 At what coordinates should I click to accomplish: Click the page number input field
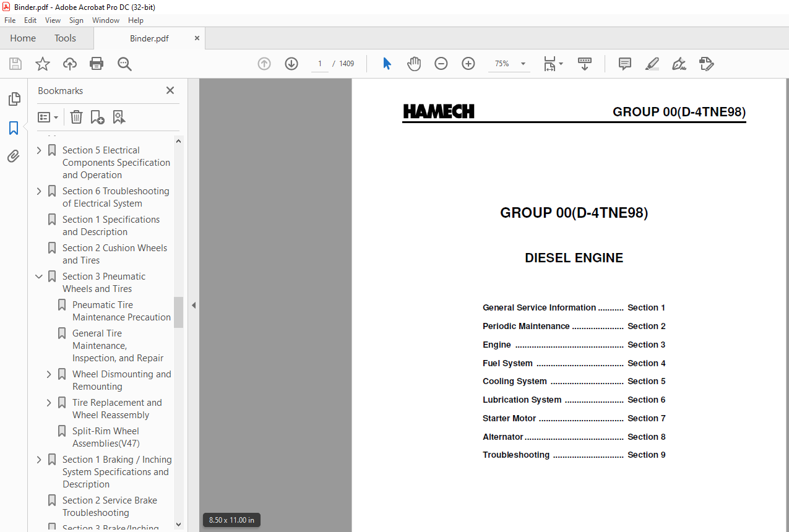(x=320, y=64)
